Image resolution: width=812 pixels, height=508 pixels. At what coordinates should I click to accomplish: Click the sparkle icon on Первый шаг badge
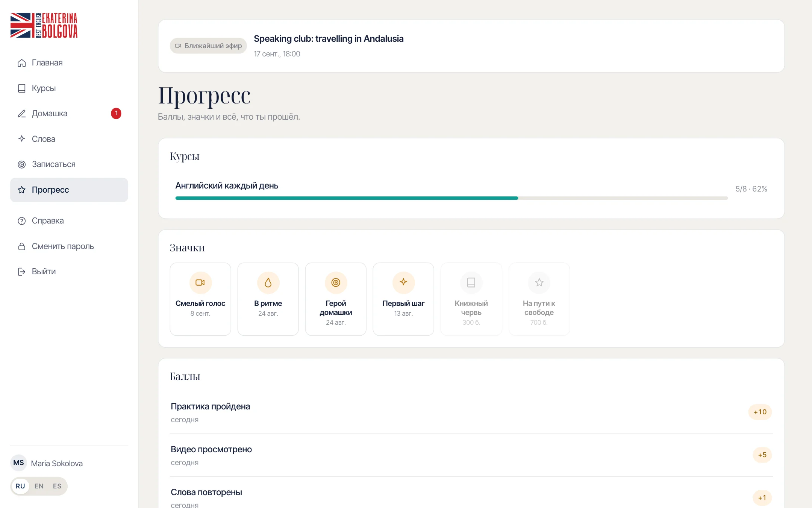point(403,282)
